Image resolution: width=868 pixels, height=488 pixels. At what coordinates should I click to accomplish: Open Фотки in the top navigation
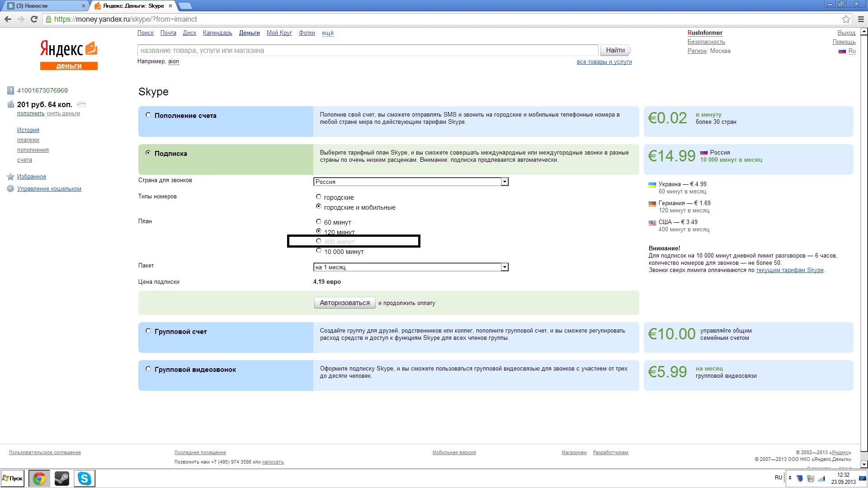click(x=307, y=33)
